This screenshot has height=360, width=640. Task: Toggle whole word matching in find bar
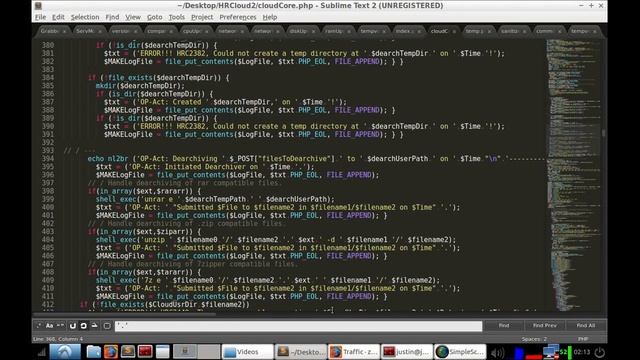coord(60,326)
